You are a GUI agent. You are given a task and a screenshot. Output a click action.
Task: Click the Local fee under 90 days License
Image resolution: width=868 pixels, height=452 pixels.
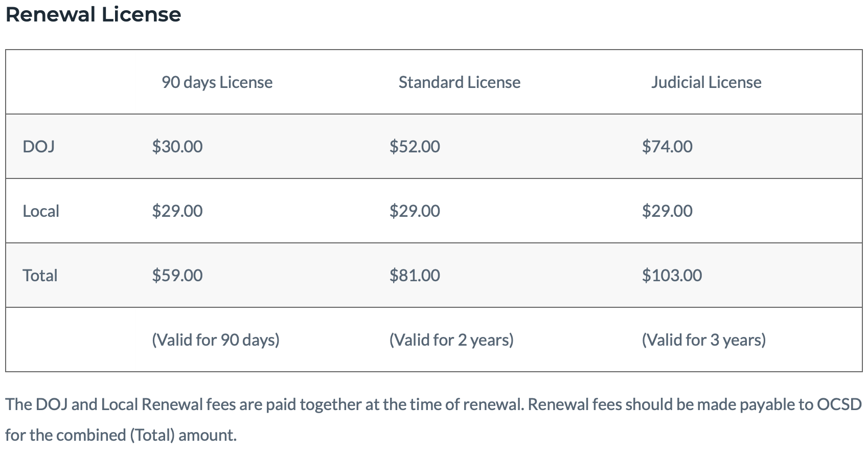pos(177,211)
